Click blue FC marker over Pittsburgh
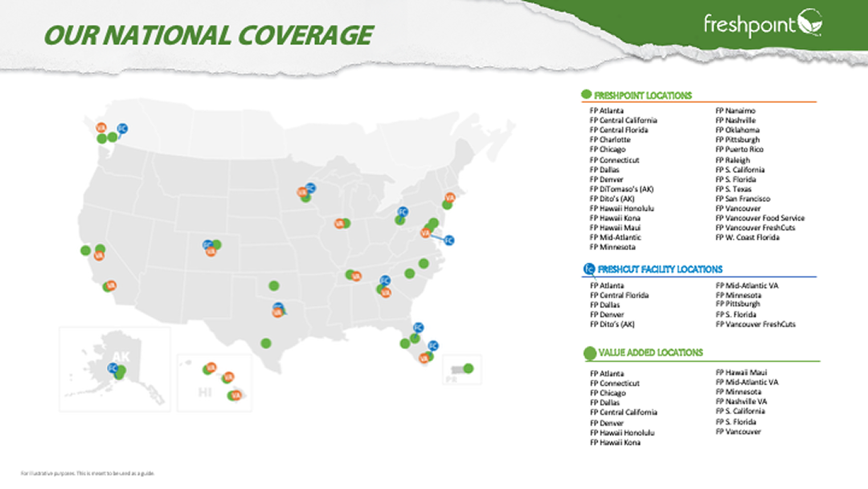 pos(403,212)
